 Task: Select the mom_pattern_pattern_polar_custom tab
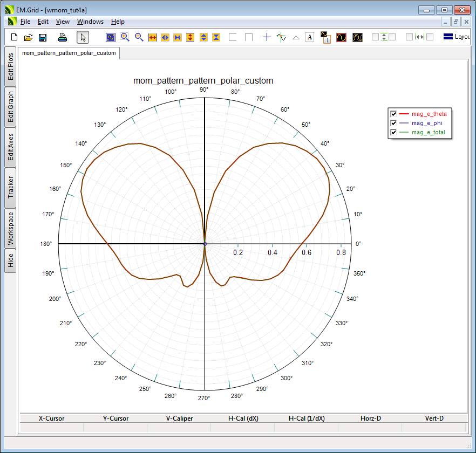click(x=69, y=53)
